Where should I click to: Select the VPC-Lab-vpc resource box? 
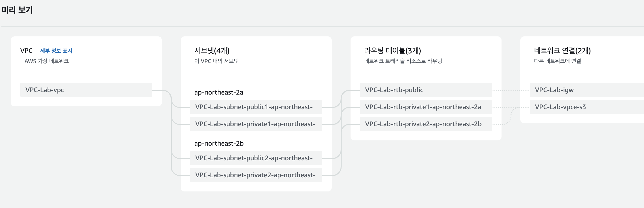click(x=86, y=90)
